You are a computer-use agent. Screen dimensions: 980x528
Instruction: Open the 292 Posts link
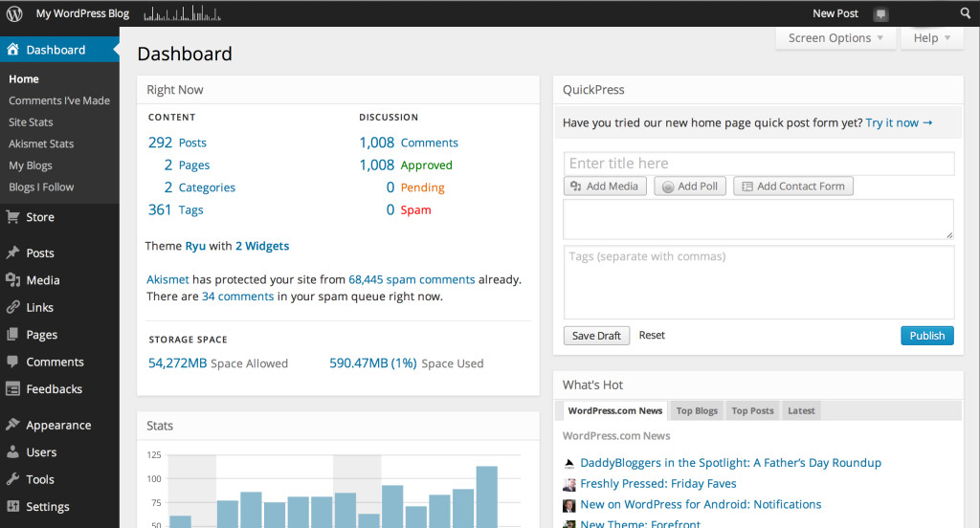click(x=177, y=143)
